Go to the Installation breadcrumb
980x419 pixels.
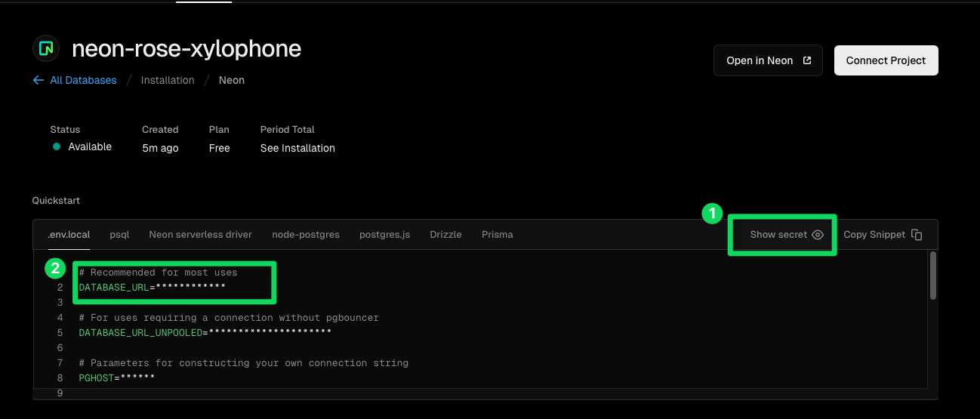pyautogui.click(x=168, y=80)
